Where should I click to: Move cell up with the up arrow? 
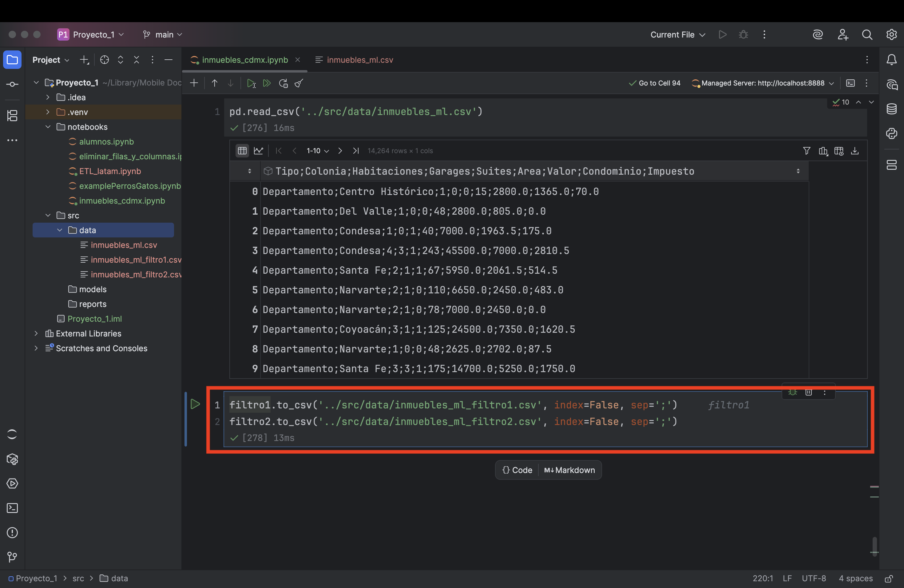click(x=215, y=83)
